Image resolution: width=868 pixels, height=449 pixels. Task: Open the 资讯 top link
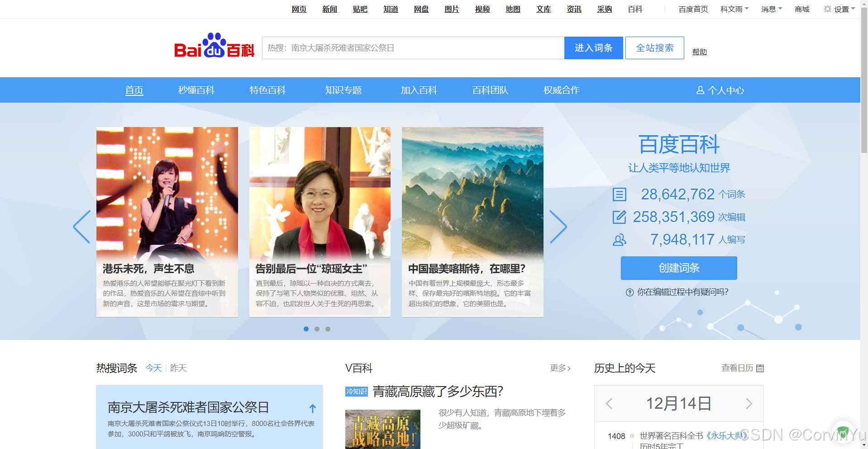[574, 9]
